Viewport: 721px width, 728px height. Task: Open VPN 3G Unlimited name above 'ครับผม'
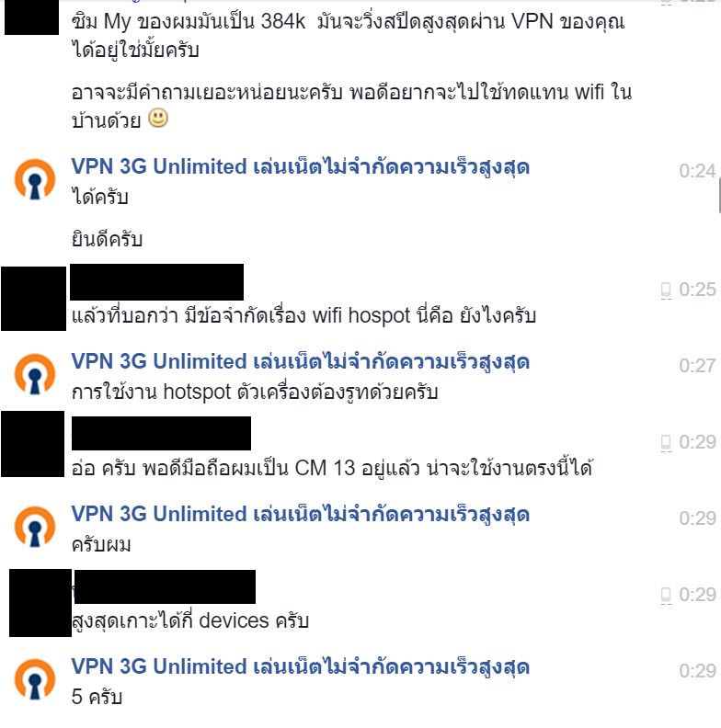300,514
